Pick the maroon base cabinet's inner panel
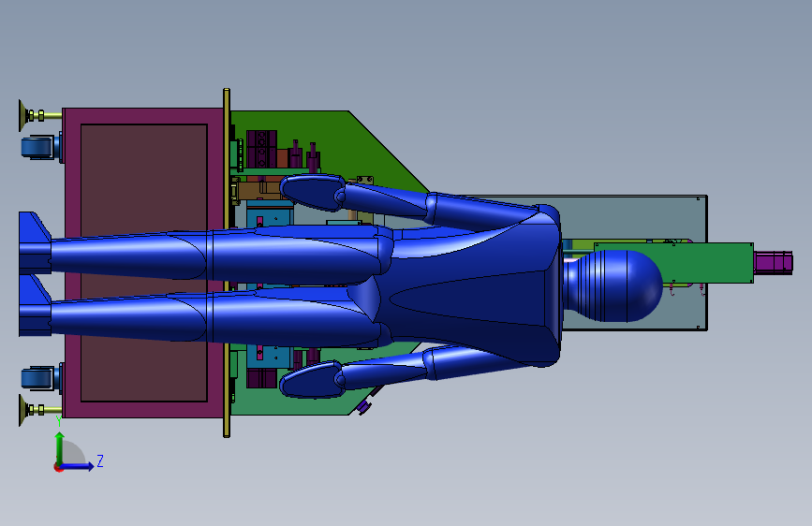The width and height of the screenshot is (812, 526). (x=144, y=262)
